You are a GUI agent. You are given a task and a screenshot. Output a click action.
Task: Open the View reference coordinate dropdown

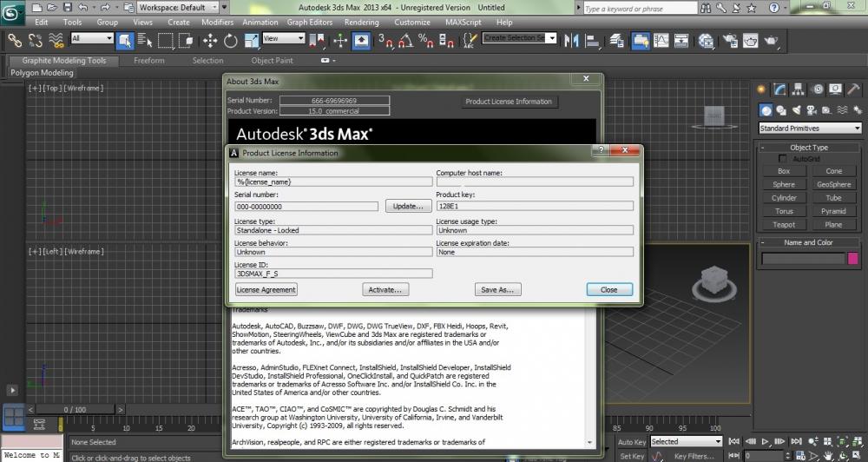click(284, 38)
